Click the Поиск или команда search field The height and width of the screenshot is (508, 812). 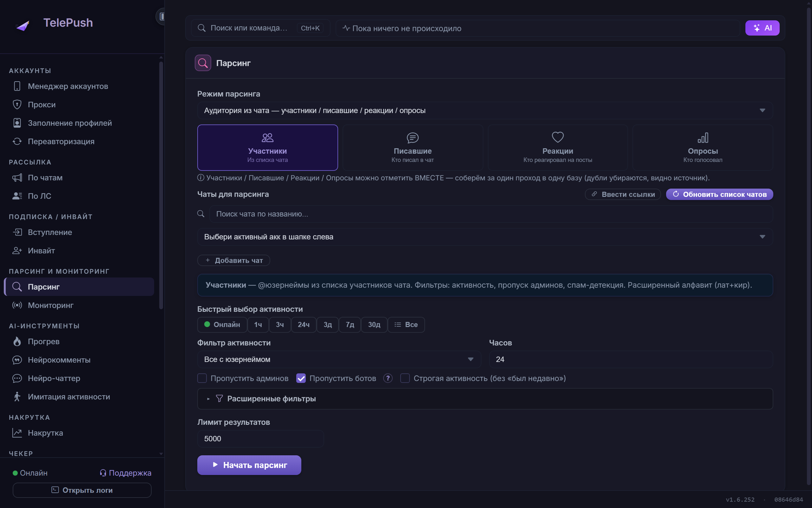coord(261,28)
